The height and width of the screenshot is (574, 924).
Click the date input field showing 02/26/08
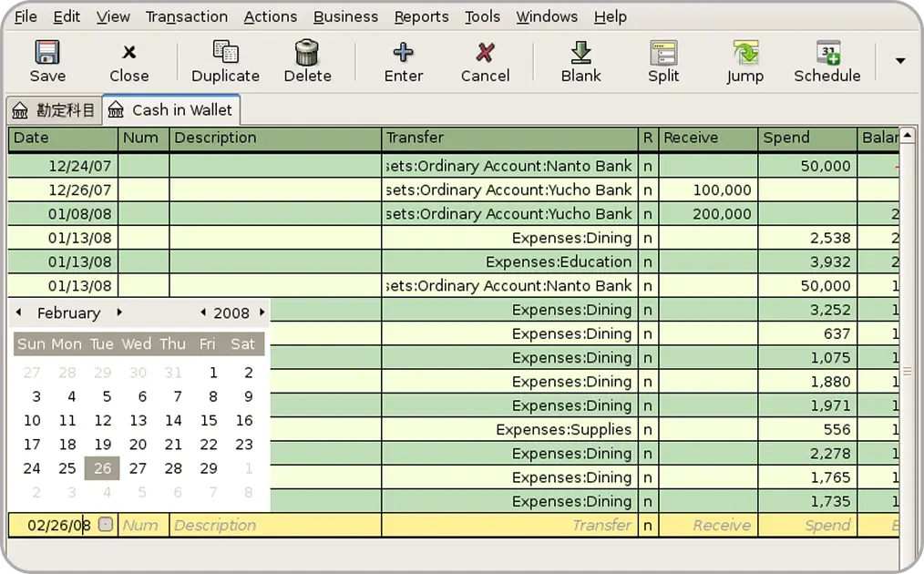click(x=55, y=525)
